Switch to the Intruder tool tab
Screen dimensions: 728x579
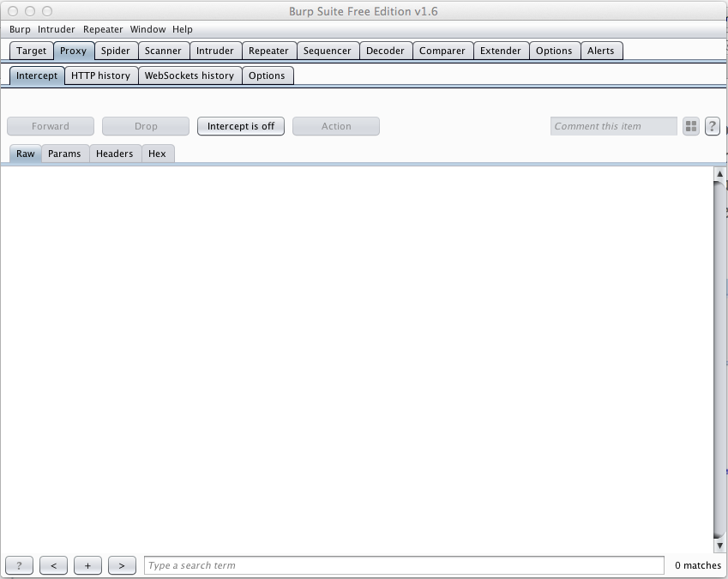point(215,51)
